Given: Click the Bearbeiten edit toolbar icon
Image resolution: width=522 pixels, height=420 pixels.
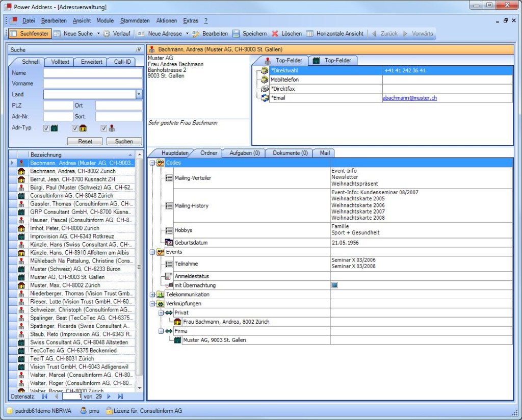Looking at the screenshot, I should pyautogui.click(x=196, y=34).
